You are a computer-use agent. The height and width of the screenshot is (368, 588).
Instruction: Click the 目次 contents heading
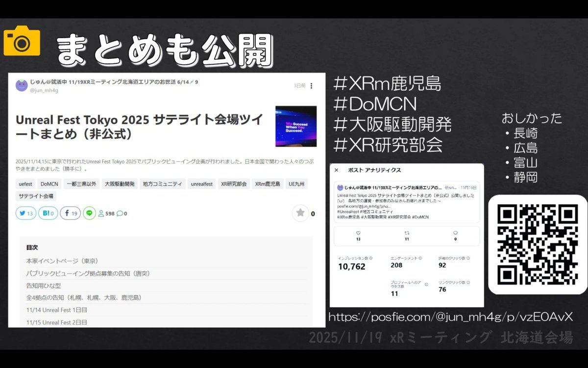(32, 248)
